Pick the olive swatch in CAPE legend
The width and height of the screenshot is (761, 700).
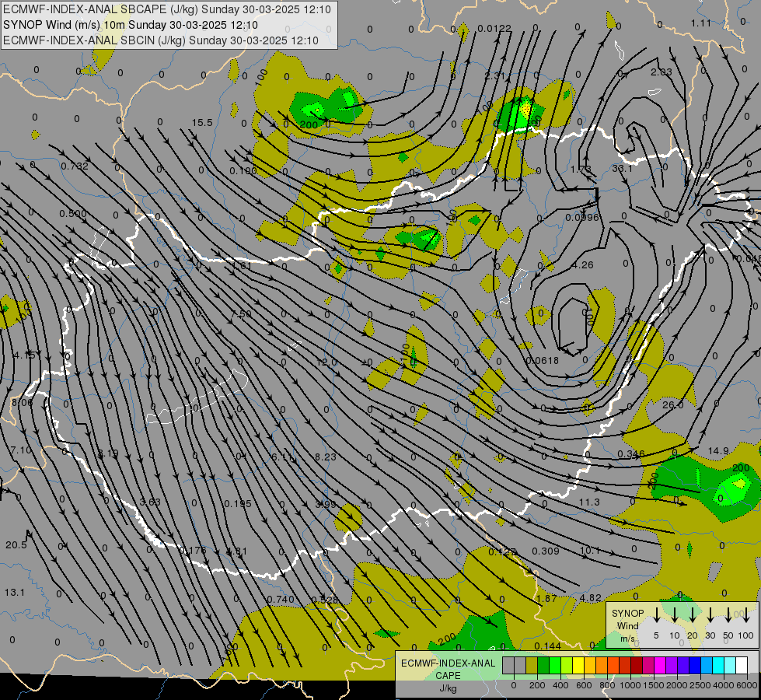coord(532,665)
